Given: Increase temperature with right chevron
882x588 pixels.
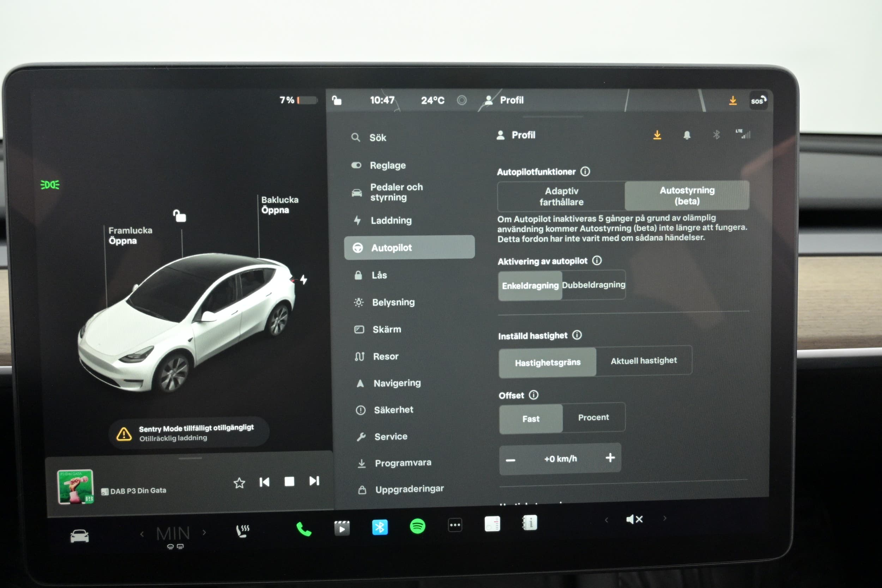Looking at the screenshot, I should click(x=204, y=532).
